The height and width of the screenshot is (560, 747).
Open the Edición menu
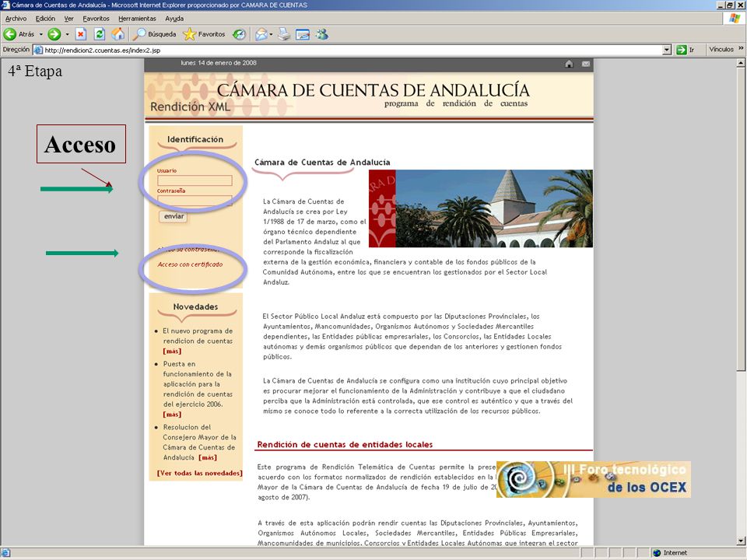45,19
